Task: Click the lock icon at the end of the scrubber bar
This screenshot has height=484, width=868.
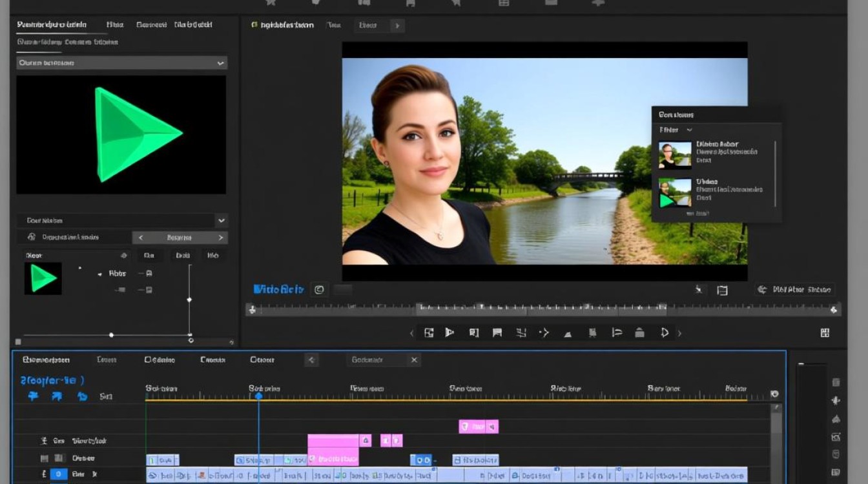Action: [834, 310]
